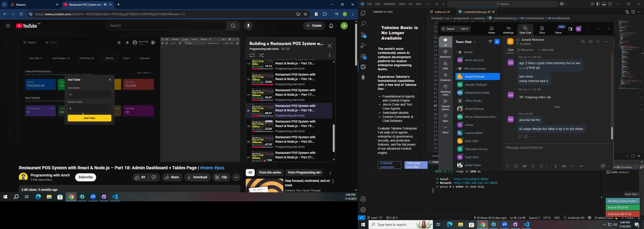
Task: Open the Selection menu in VS Code
Action: tap(389, 4)
